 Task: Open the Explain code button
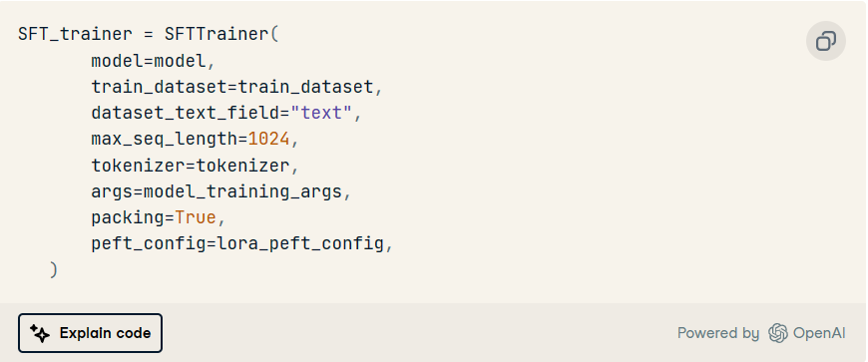coord(90,333)
